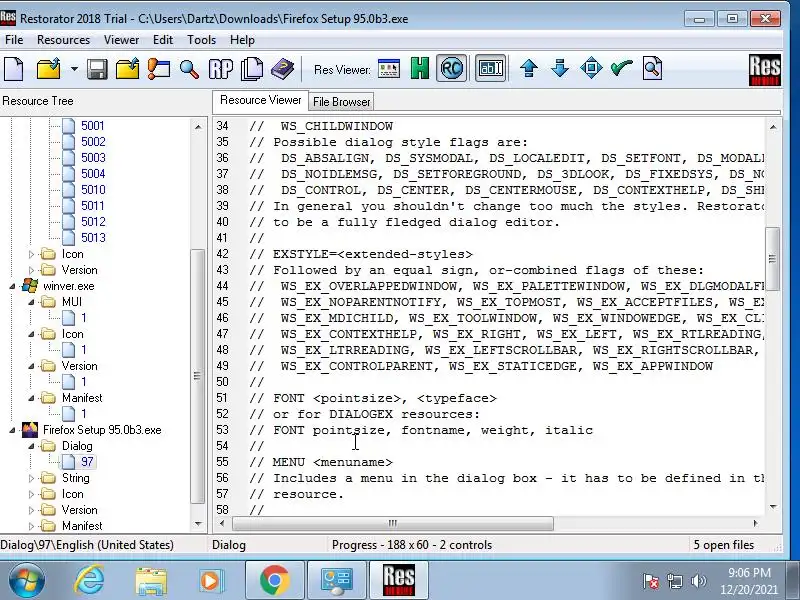Click the code viewer vertical scrollbar thumb

tap(772, 259)
